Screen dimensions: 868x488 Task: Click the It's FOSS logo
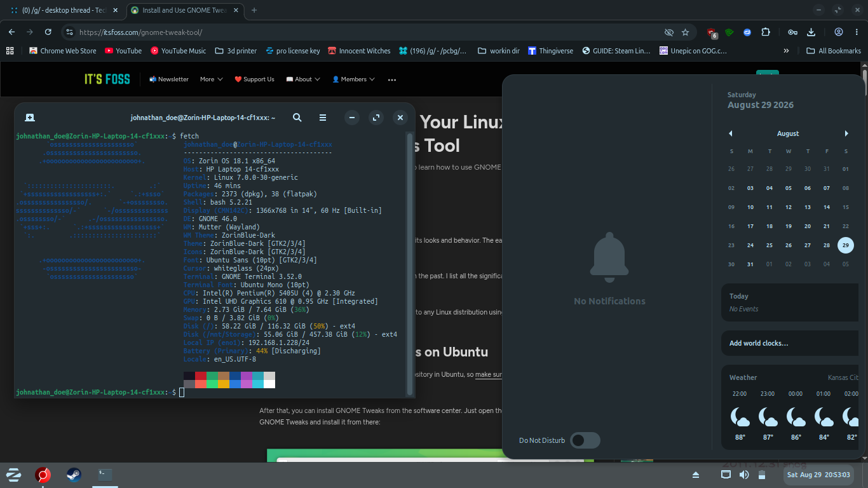click(107, 79)
